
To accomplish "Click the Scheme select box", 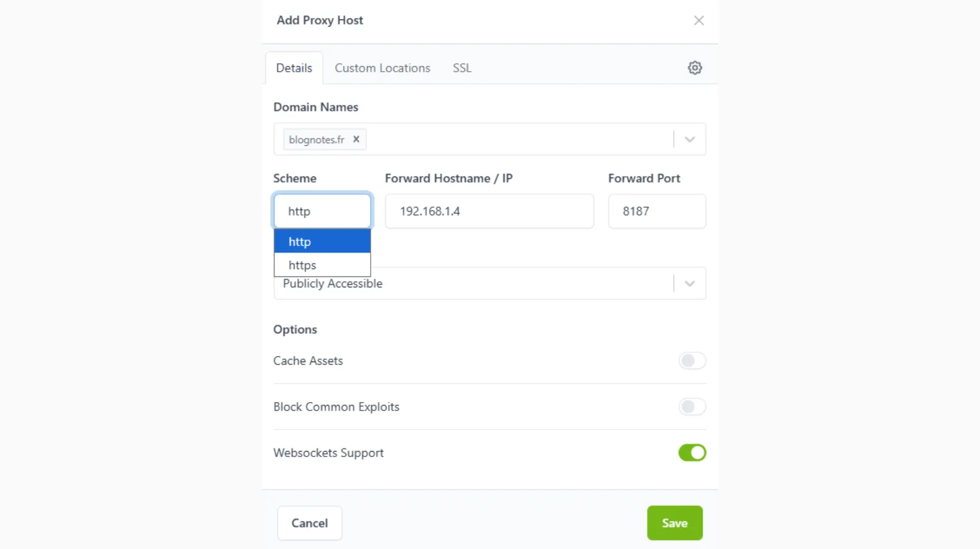I will 322,211.
